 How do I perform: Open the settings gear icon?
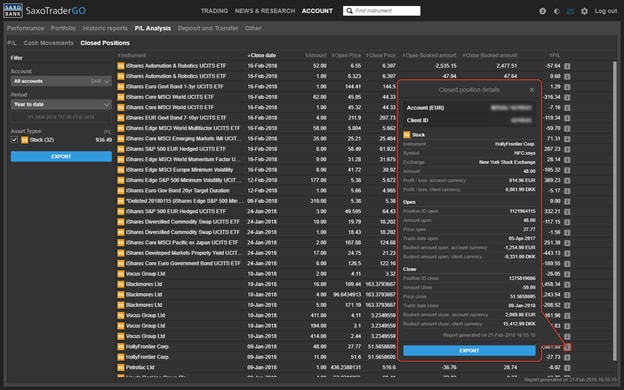[x=584, y=11]
